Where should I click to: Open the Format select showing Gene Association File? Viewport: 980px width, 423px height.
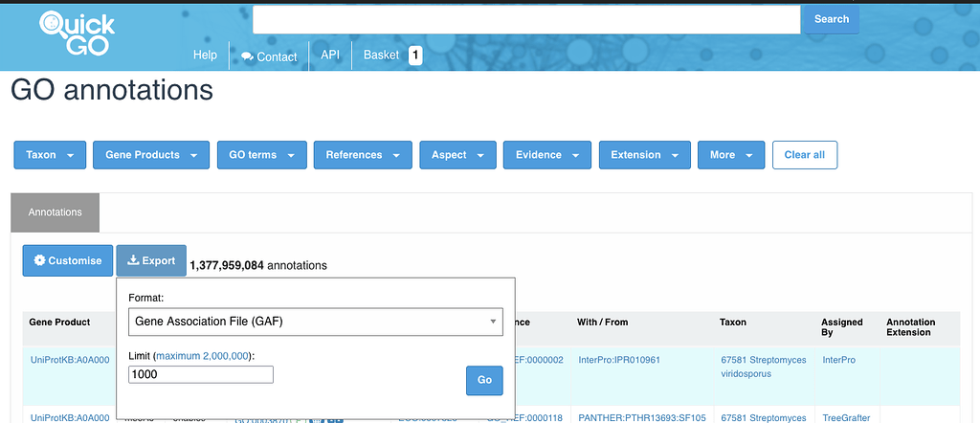tap(316, 322)
